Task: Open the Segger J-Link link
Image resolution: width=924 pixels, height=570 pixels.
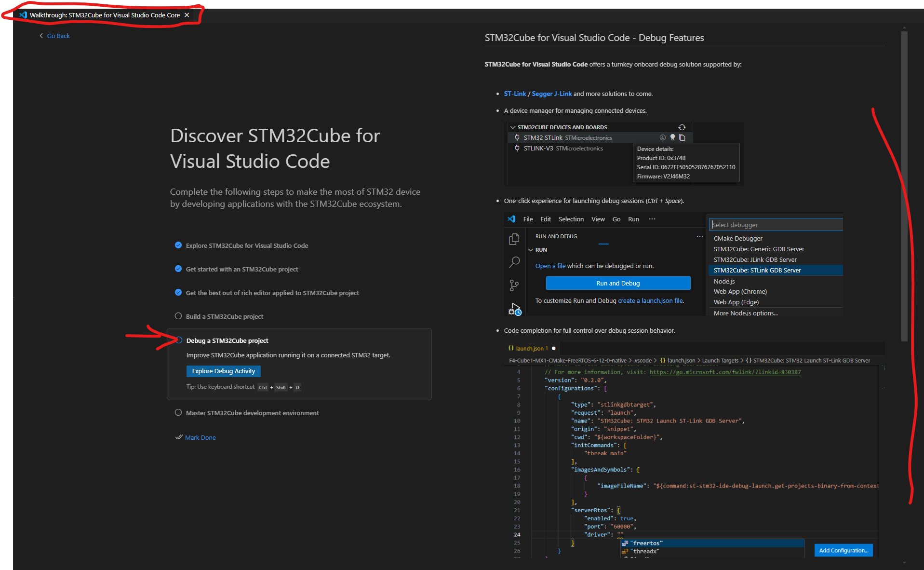Action: (x=551, y=94)
